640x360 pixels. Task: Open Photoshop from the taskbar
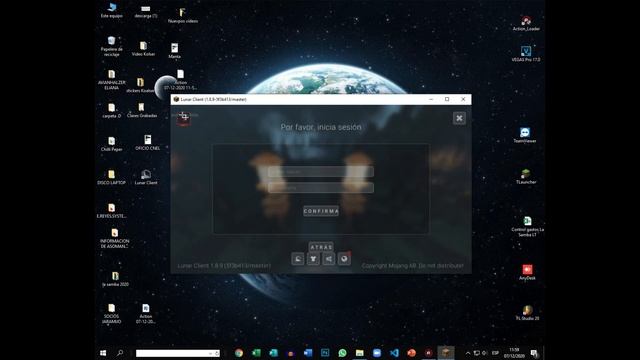[x=325, y=353]
